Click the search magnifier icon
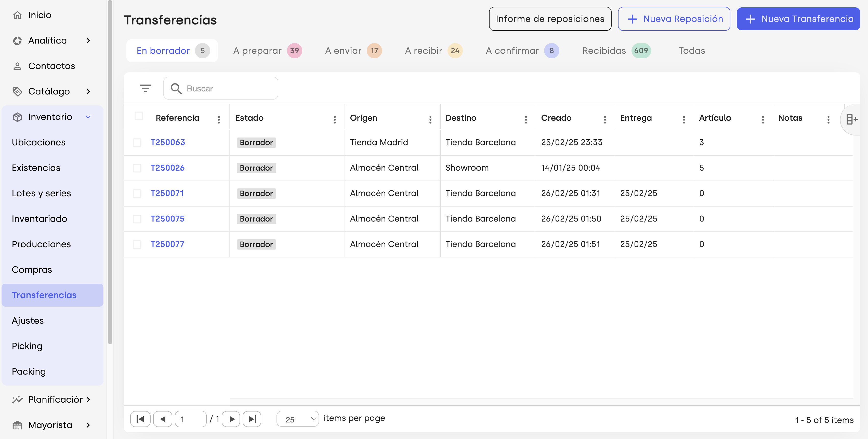The width and height of the screenshot is (868, 439). [176, 89]
